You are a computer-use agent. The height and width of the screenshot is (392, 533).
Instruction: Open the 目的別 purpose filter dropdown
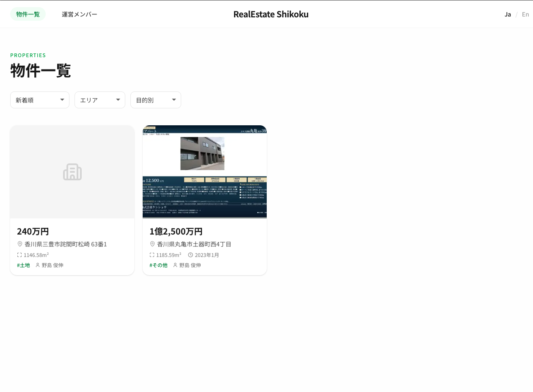click(x=155, y=100)
